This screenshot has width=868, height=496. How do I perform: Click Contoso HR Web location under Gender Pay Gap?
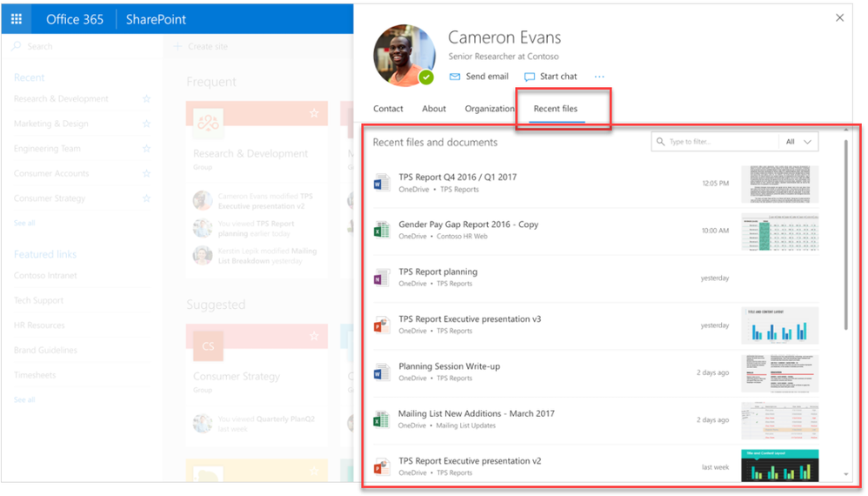(462, 237)
